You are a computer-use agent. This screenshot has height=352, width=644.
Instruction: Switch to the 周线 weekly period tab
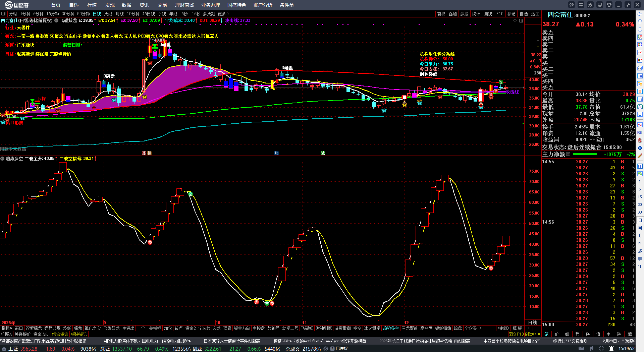pos(108,14)
